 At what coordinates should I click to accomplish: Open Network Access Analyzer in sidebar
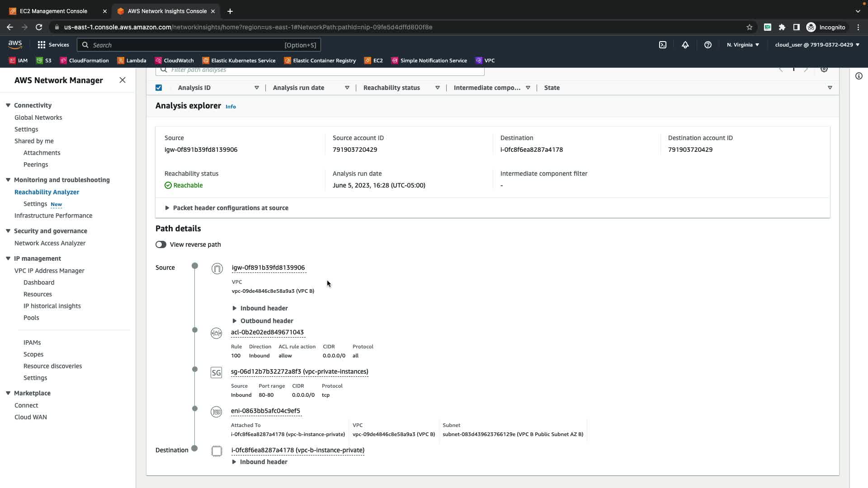(50, 243)
